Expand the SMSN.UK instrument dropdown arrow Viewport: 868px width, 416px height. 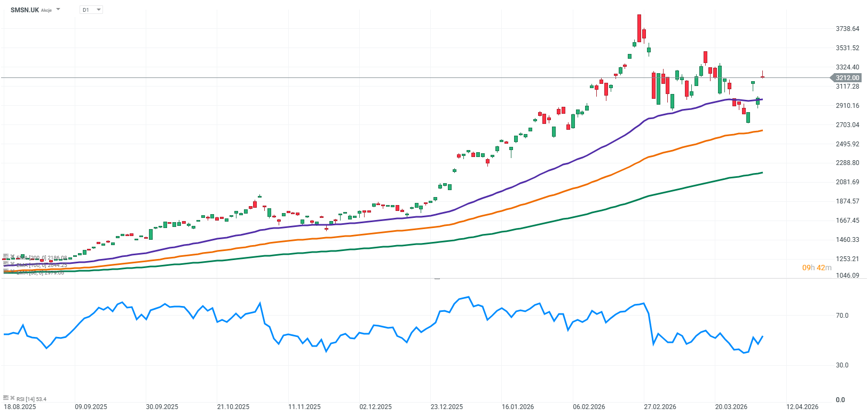pyautogui.click(x=58, y=10)
